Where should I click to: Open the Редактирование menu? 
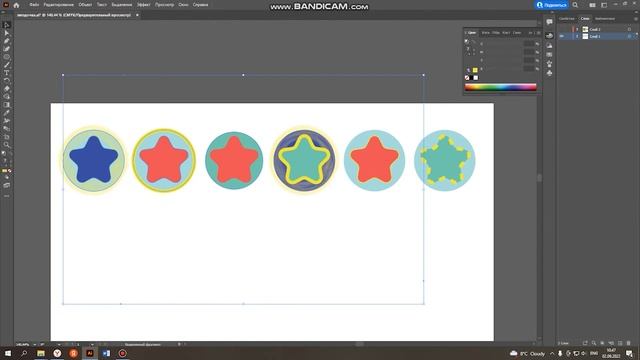click(59, 5)
